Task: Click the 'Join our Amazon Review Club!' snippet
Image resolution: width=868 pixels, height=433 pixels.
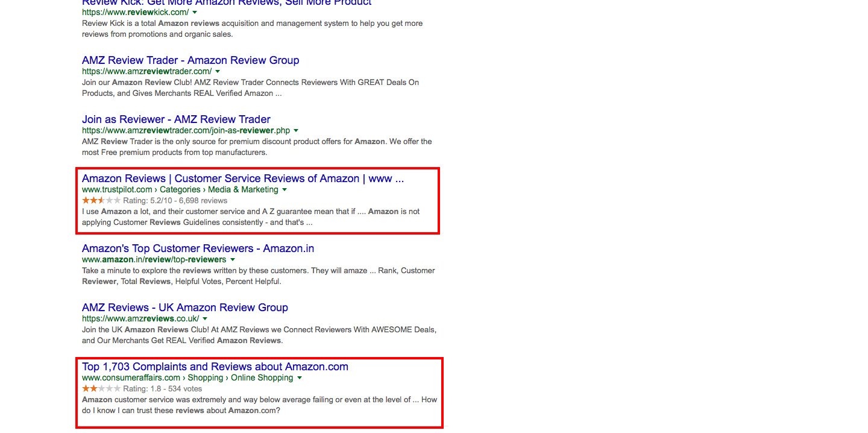Action: tap(251, 87)
